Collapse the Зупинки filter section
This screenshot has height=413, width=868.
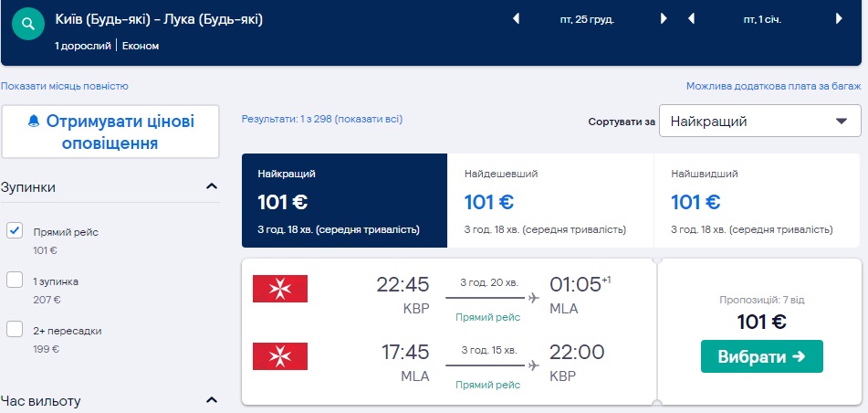[212, 187]
